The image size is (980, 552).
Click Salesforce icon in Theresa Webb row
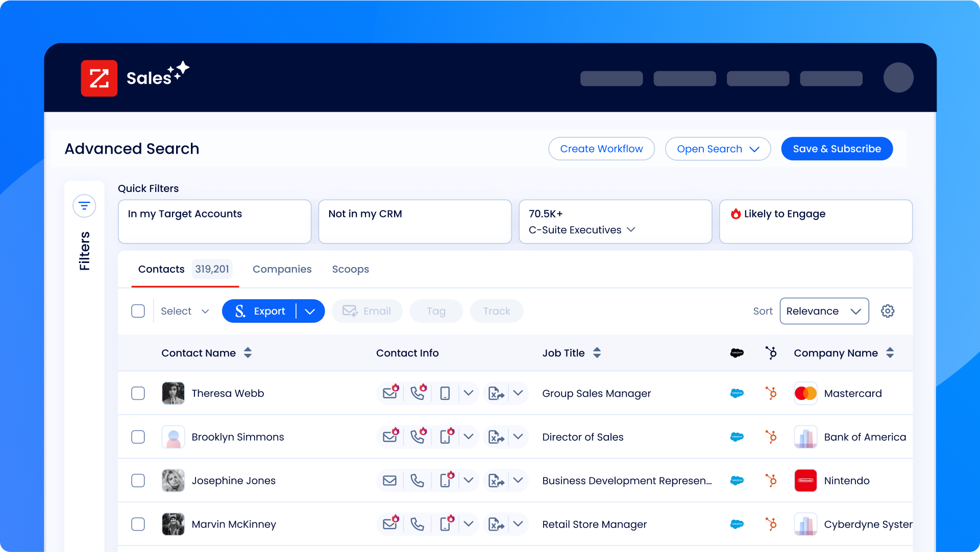click(x=737, y=393)
